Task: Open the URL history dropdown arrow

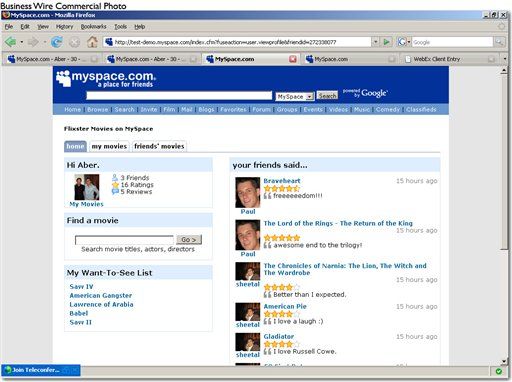Action: click(x=376, y=42)
